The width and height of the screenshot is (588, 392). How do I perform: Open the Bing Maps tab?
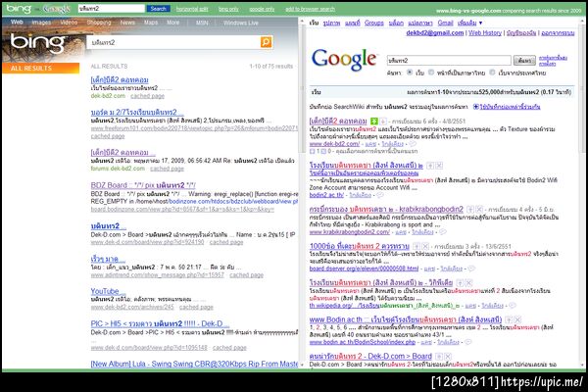click(151, 23)
